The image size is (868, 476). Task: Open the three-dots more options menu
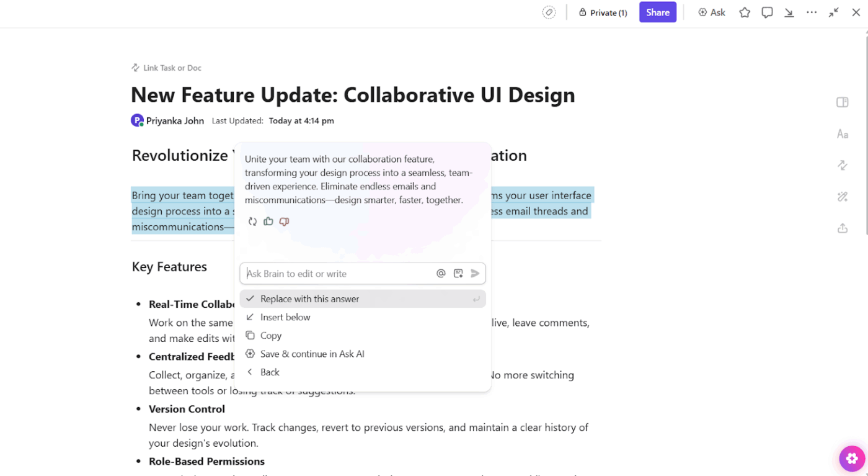(812, 12)
